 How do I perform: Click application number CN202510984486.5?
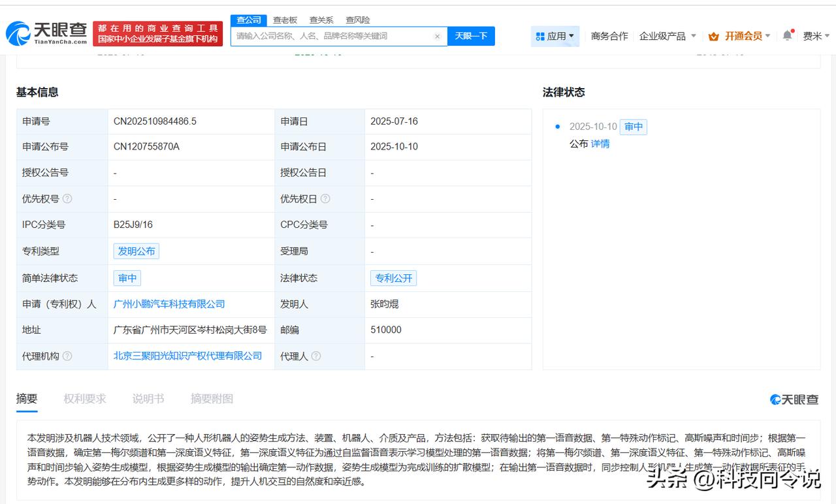point(155,121)
